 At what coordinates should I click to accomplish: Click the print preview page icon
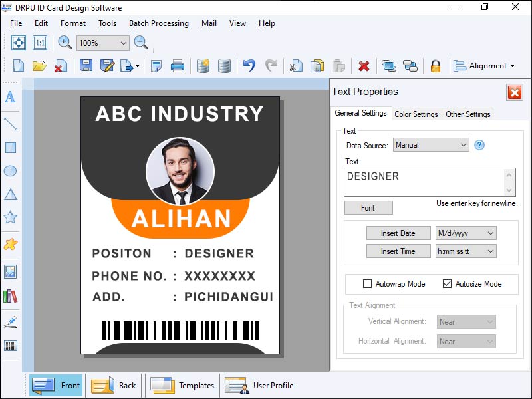coord(156,66)
